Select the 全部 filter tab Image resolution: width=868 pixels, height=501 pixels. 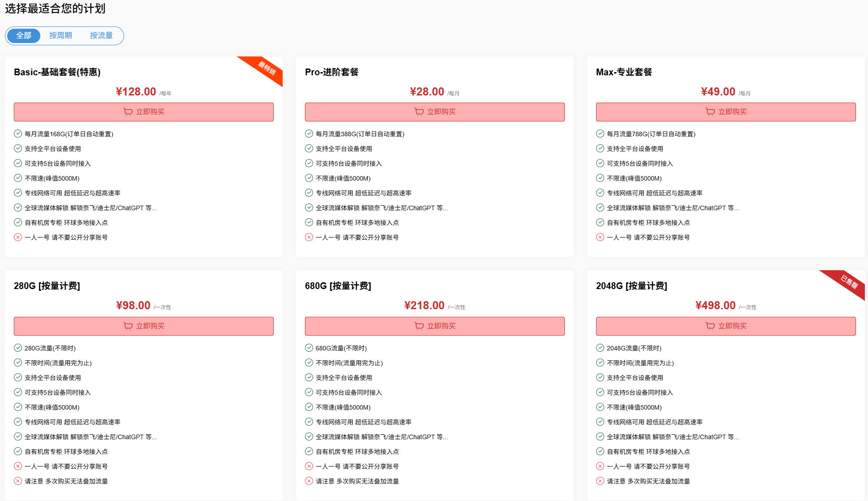(x=24, y=35)
